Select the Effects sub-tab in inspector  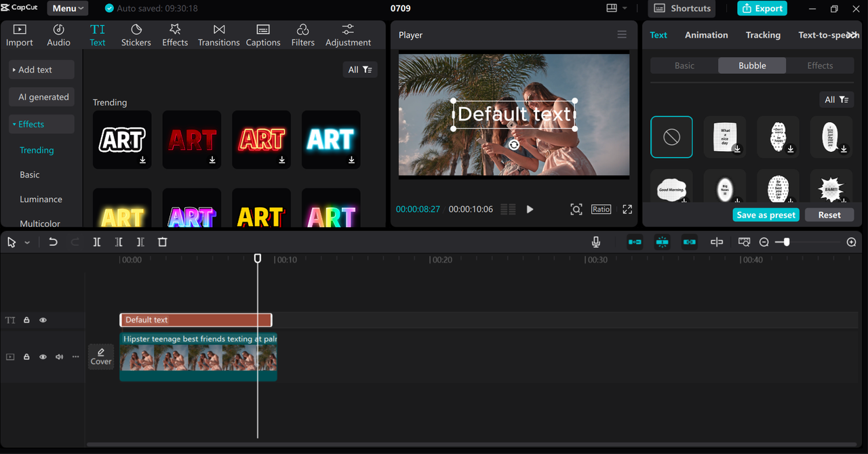[x=820, y=66]
